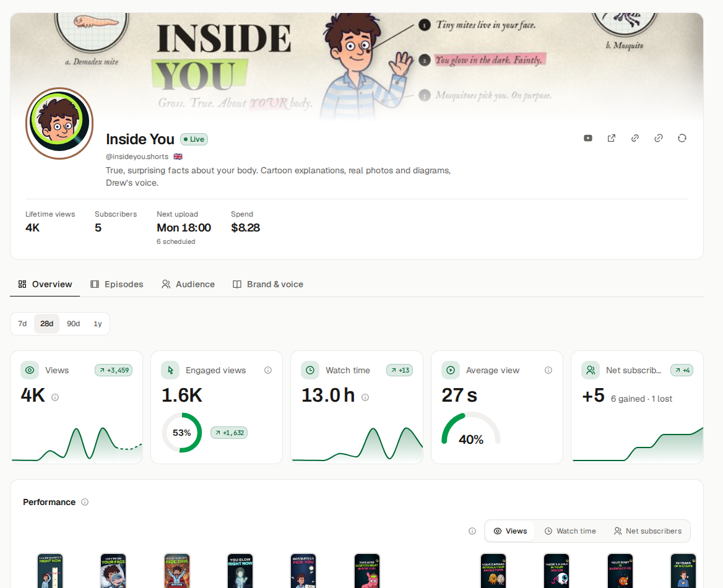This screenshot has width=723, height=588.
Task: Open the Audience tab
Action: (x=188, y=285)
